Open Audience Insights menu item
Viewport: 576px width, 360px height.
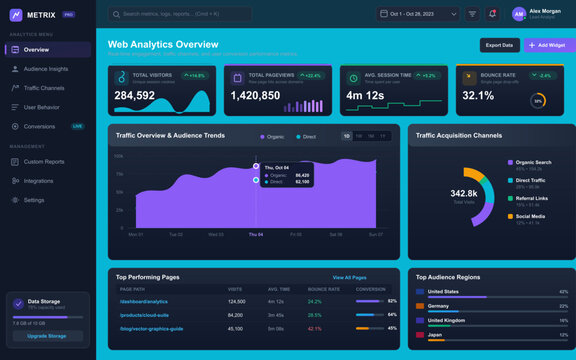point(48,69)
